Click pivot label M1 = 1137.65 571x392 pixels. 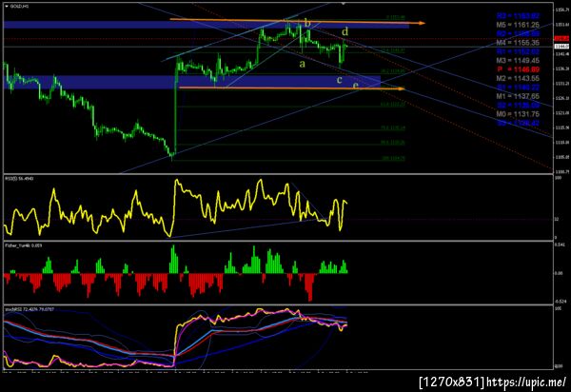[x=518, y=96]
